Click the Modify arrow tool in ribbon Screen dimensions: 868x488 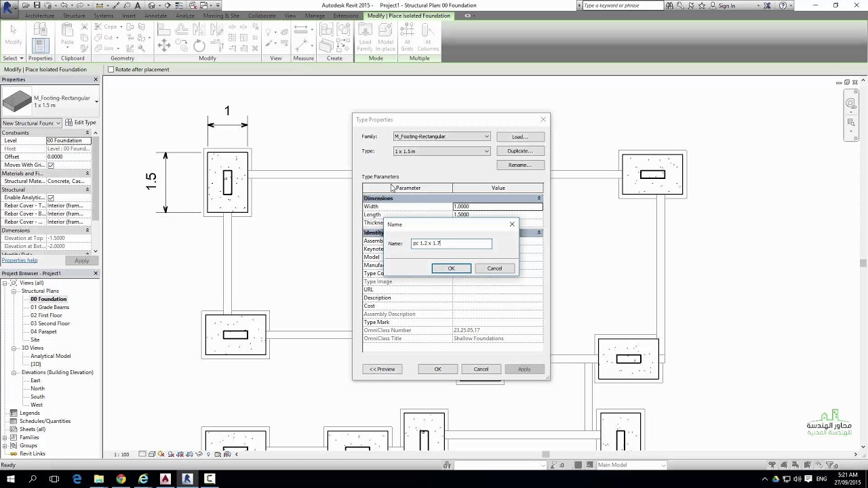[13, 35]
